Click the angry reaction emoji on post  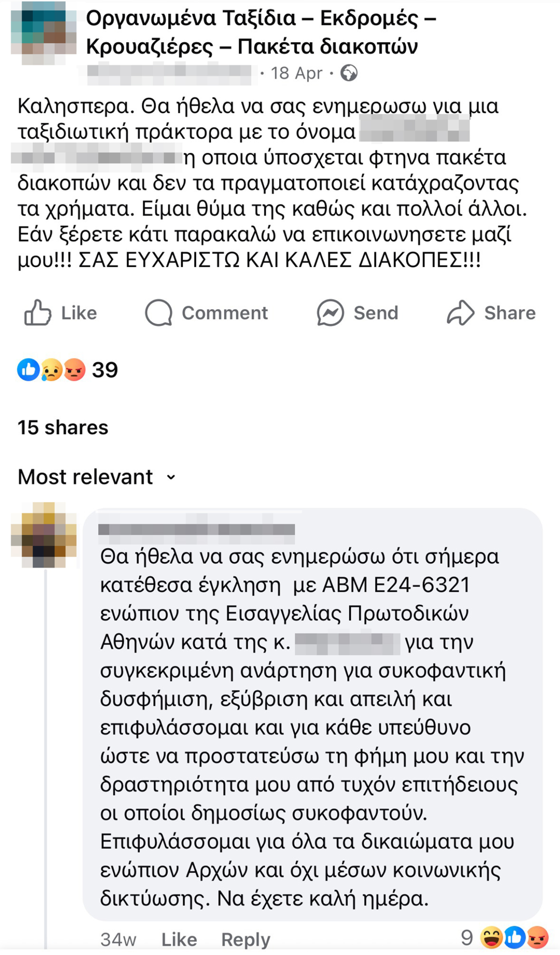(x=75, y=369)
